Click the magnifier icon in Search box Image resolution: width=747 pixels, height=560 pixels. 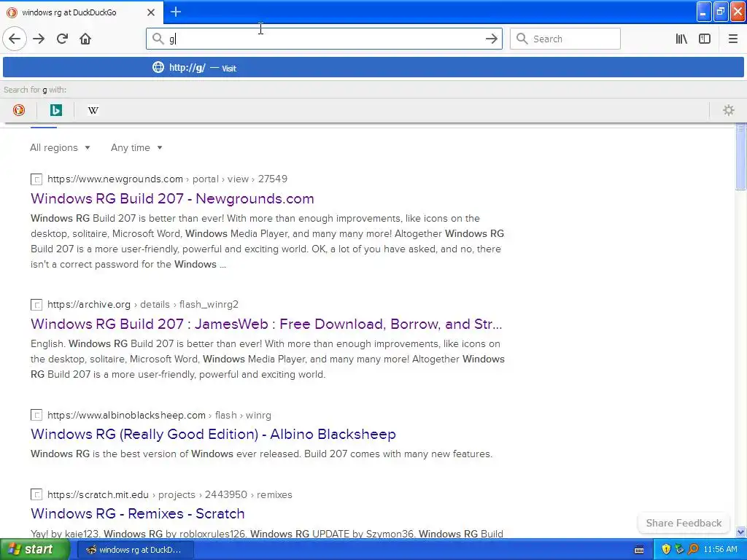tap(522, 39)
